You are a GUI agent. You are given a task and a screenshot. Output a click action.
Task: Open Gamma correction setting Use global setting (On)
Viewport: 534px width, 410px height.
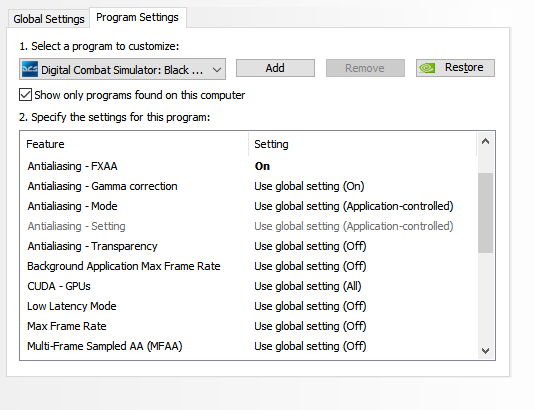click(309, 186)
